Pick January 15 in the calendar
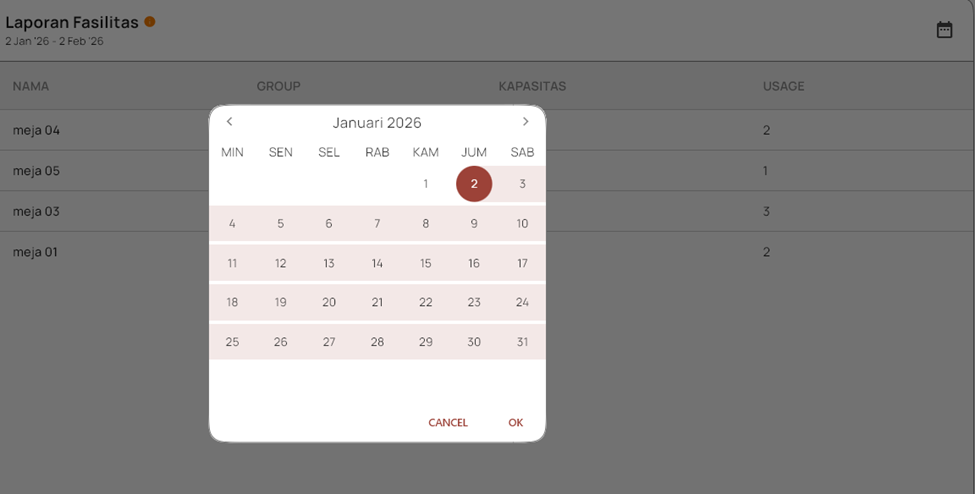Image resolution: width=975 pixels, height=494 pixels. (425, 264)
